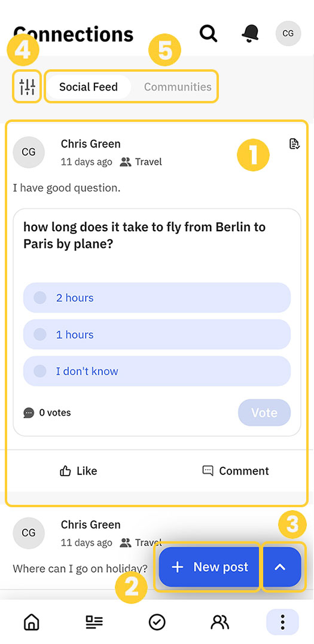The width and height of the screenshot is (314, 644).
Task: Select the "1 hours" poll option
Action: pyautogui.click(x=157, y=335)
